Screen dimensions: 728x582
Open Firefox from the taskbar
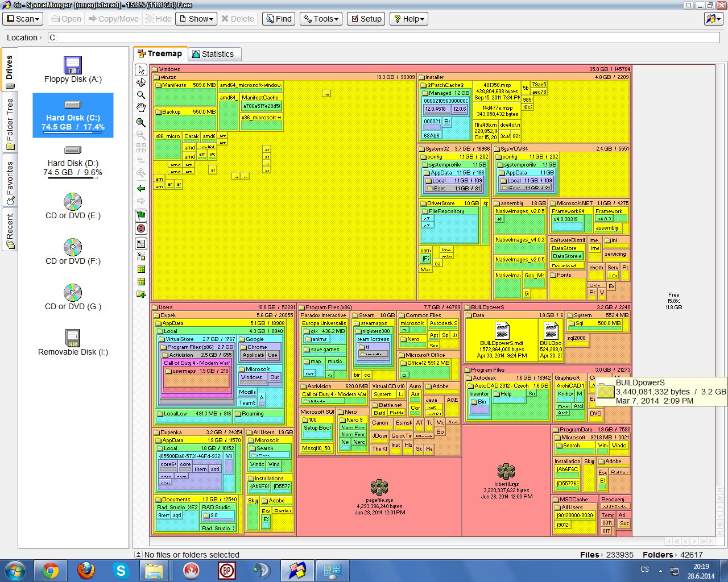click(x=86, y=571)
